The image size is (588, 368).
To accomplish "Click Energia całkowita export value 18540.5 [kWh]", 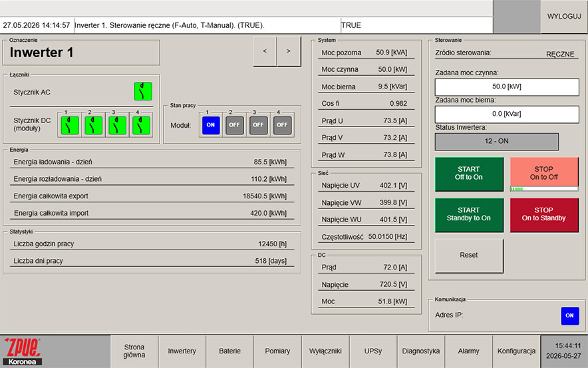I will 264,196.
